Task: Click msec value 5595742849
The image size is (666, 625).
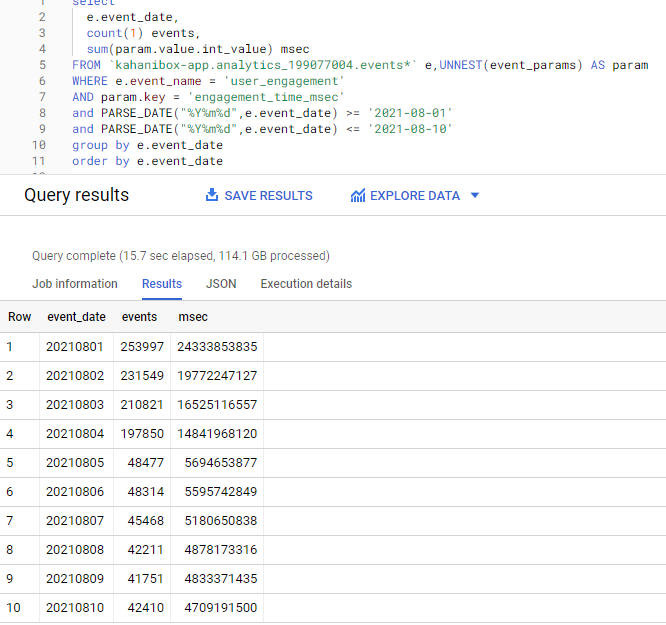Action: click(x=221, y=492)
